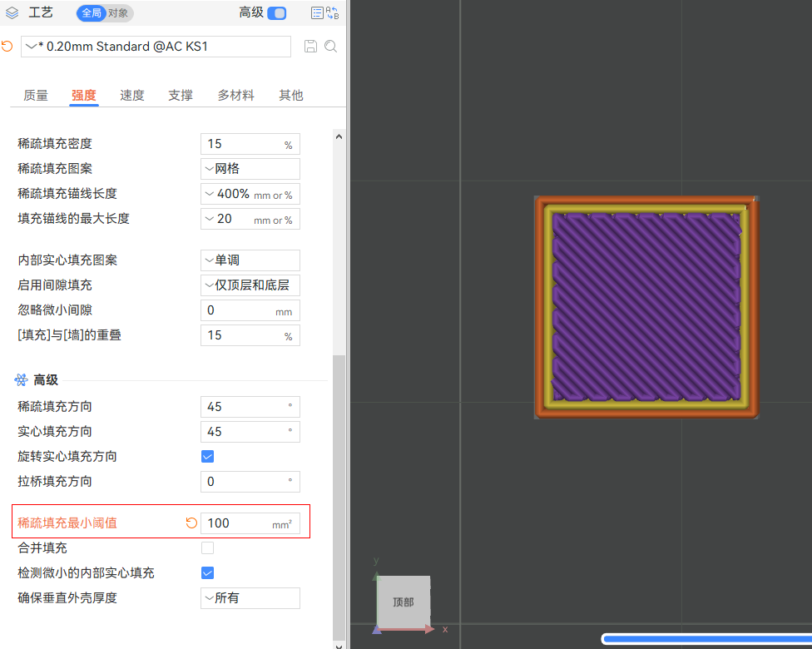The image size is (812, 649).
Task: Open the settings search magnifier icon
Action: (330, 46)
